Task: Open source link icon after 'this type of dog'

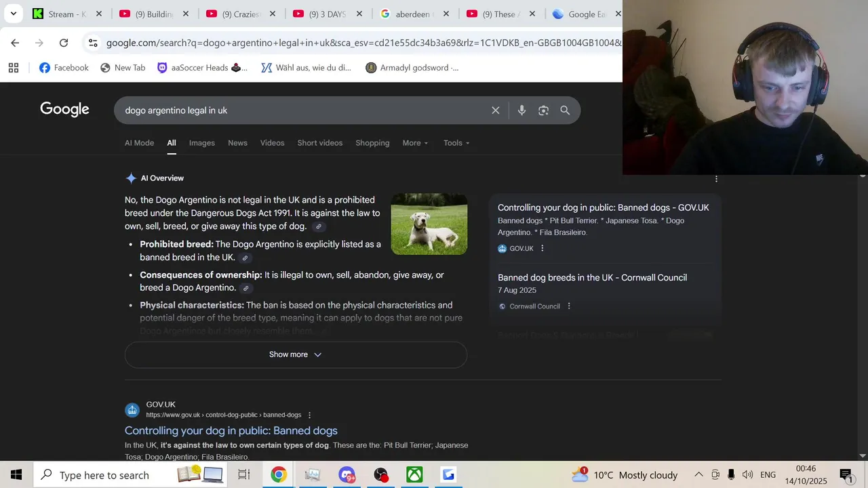Action: coord(318,226)
